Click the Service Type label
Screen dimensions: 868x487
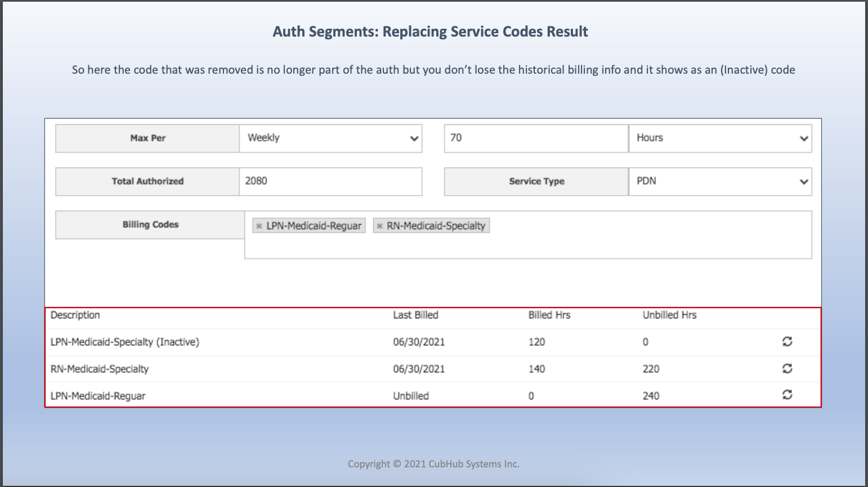[x=537, y=182]
